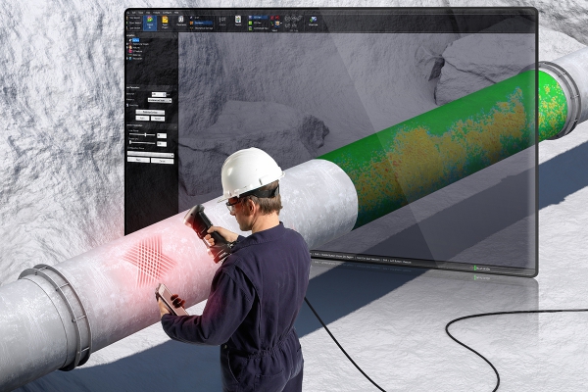The height and width of the screenshot is (392, 588).
Task: Toggle the checkbox under the parameters dropdown
Action: pos(127,106)
